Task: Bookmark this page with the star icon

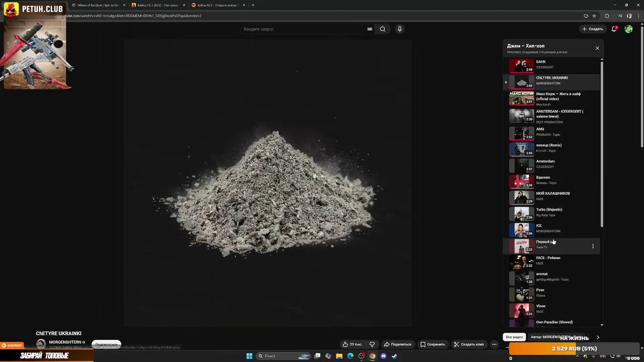Action: tap(594, 16)
